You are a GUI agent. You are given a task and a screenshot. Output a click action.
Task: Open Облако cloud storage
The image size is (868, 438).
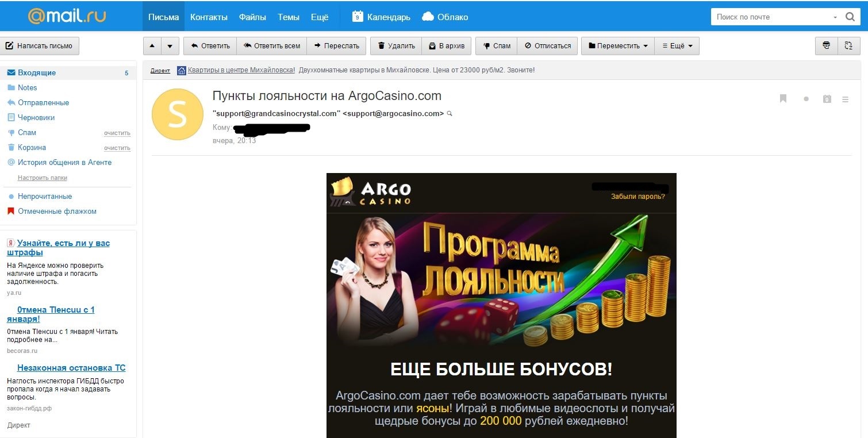[x=445, y=17]
